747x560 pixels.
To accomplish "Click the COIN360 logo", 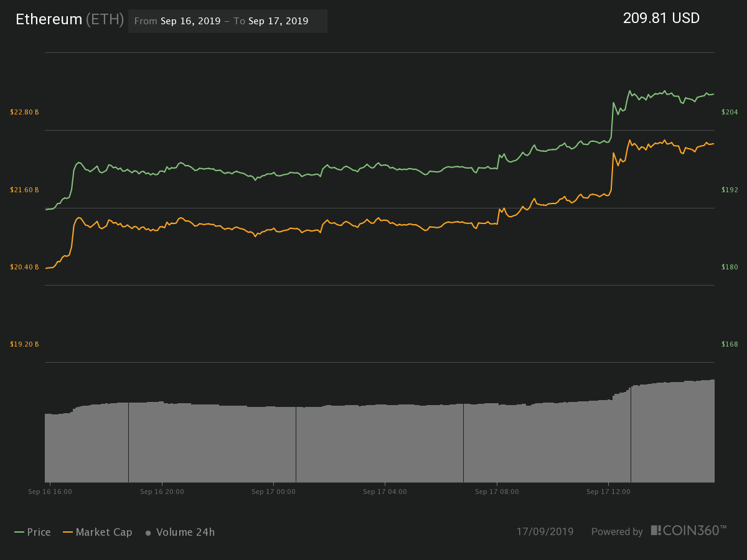I will (688, 531).
